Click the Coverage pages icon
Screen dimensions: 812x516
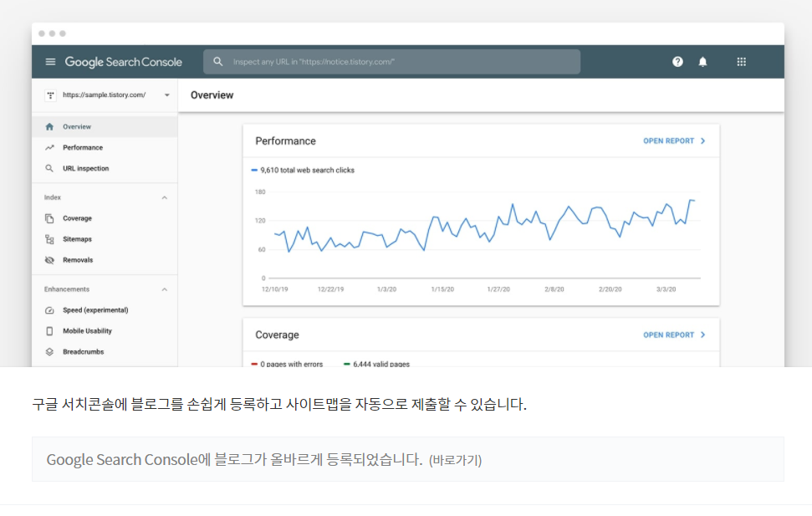coord(49,218)
